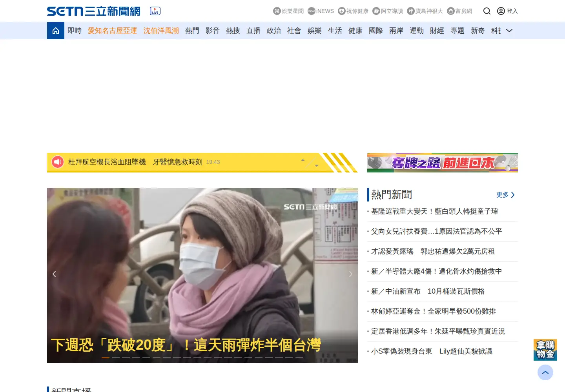
Task: Show next headline in news ticker
Action: click(x=317, y=165)
